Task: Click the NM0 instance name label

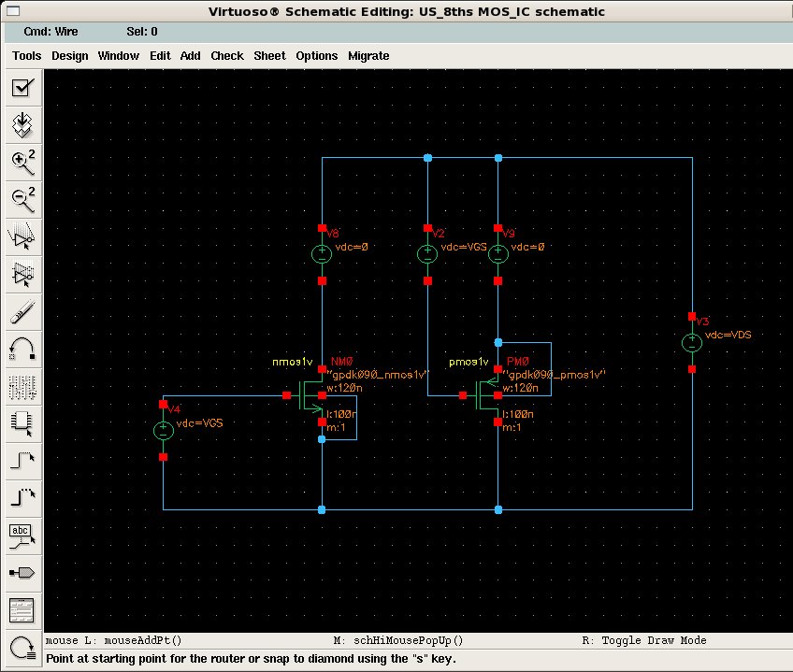Action: point(342,362)
